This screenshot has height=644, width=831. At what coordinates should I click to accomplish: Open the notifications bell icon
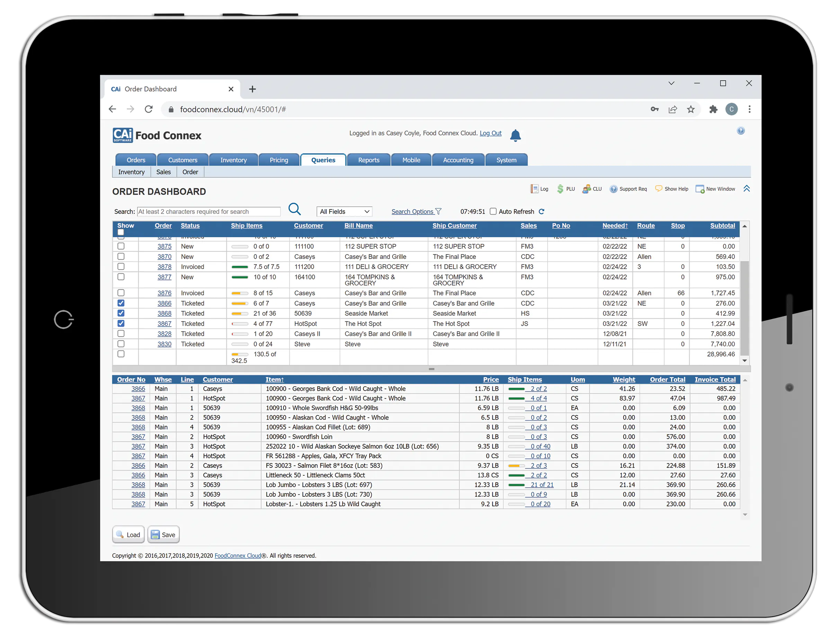(x=515, y=135)
